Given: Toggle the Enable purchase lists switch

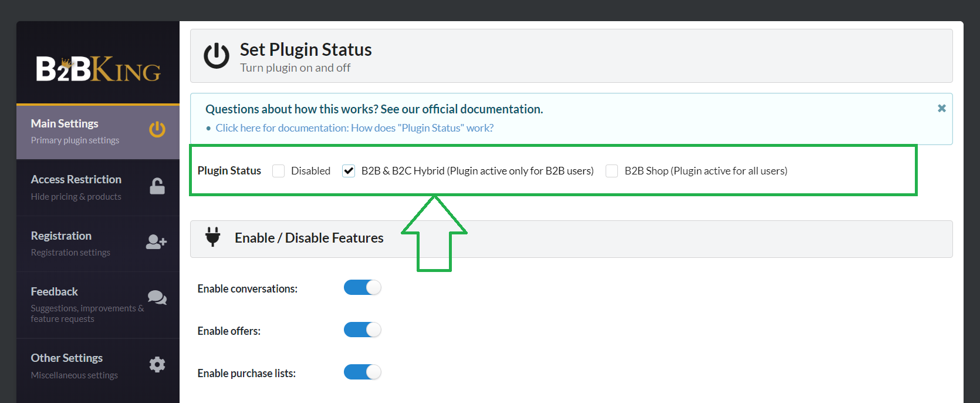Looking at the screenshot, I should pos(363,372).
